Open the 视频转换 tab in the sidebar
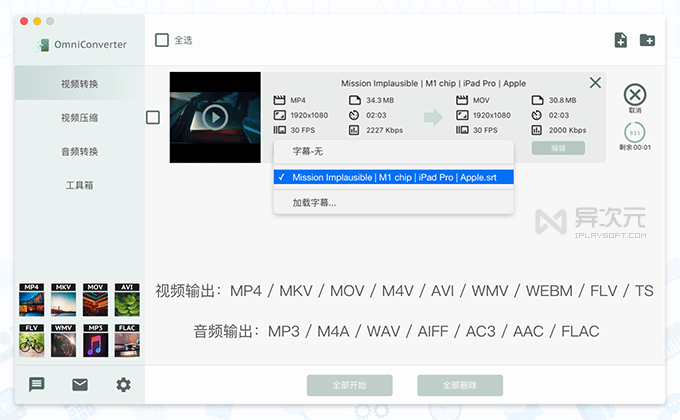The image size is (680, 420). point(80,84)
